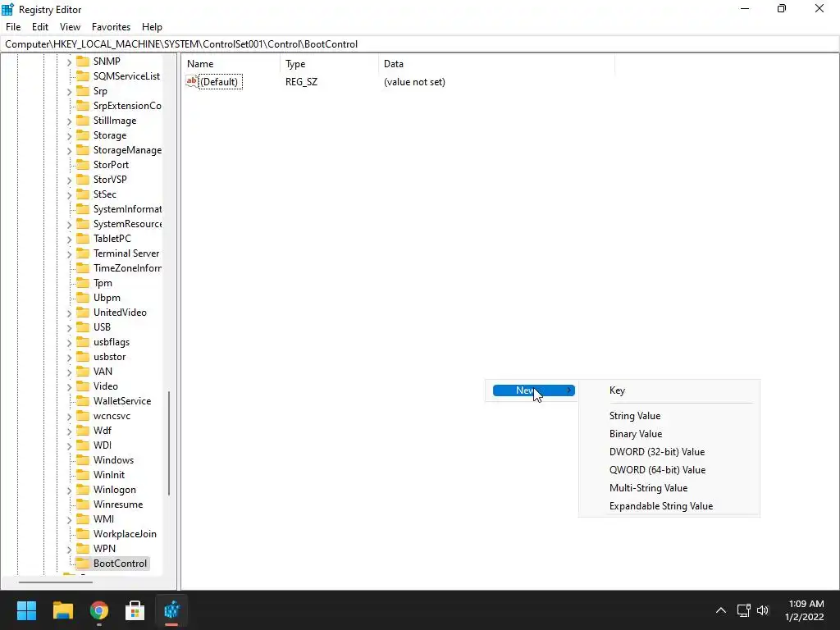Click the WPN folder icon

click(x=83, y=549)
